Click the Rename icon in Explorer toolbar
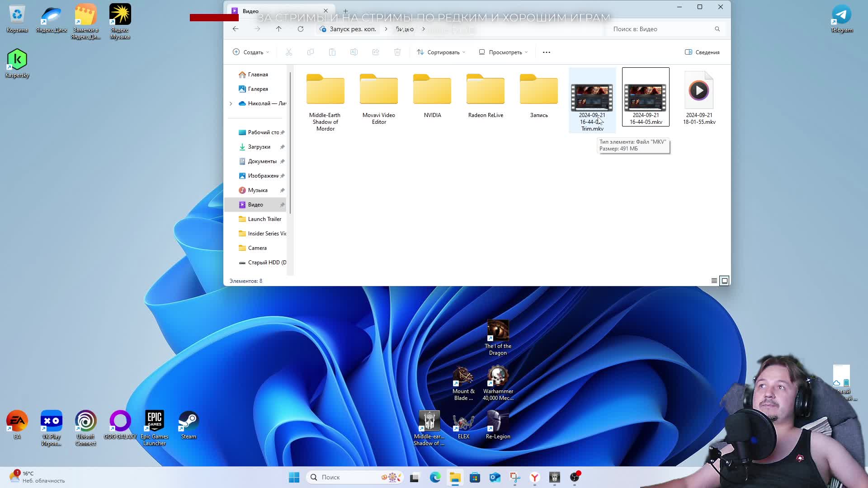This screenshot has height=488, width=868. (354, 52)
